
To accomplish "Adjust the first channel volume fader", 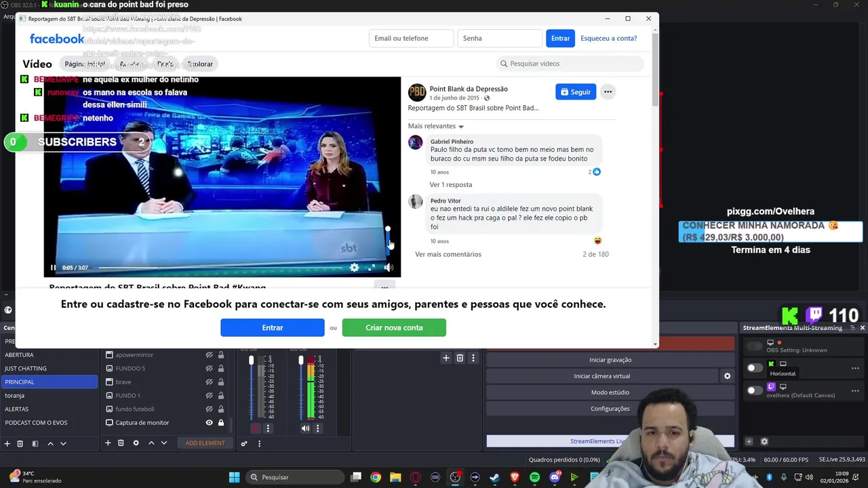I will click(x=251, y=361).
